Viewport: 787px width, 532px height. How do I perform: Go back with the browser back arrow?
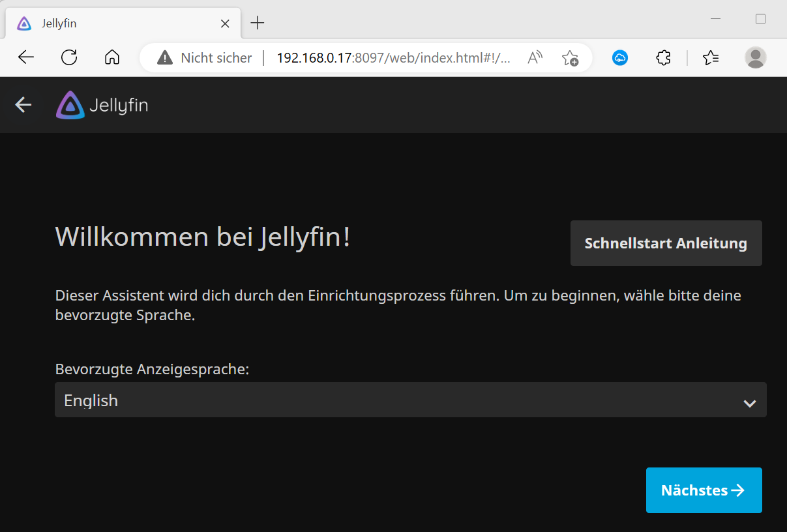(x=26, y=57)
